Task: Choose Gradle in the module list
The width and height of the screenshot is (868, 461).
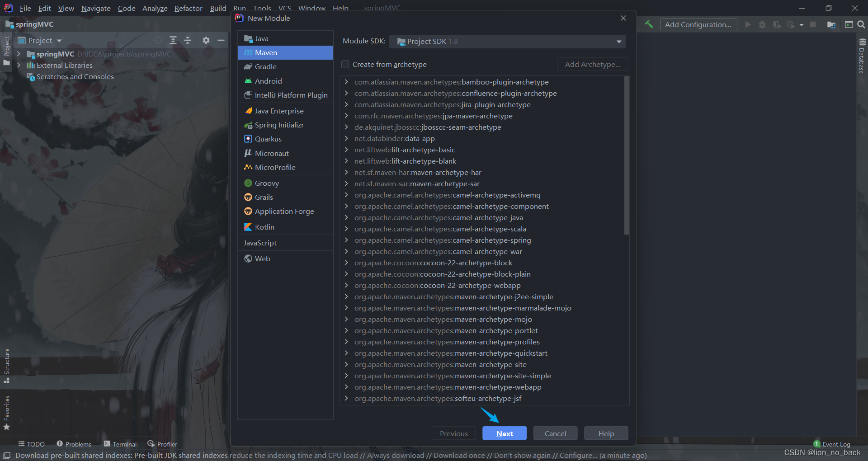Action: tap(285, 66)
